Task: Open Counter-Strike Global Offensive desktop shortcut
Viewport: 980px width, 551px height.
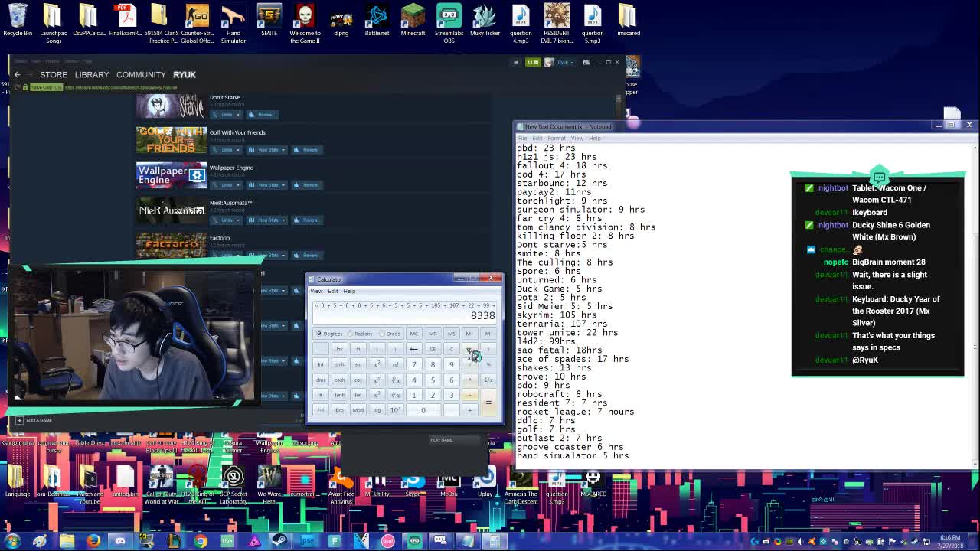Action: point(198,23)
